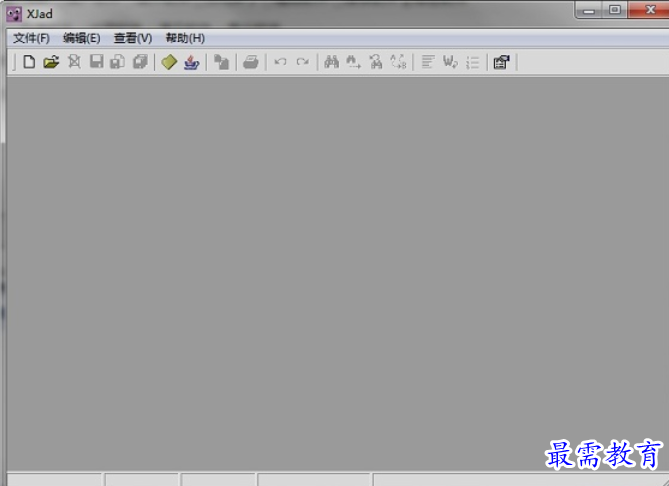Click the yellow-green diamond decompile icon
669x486 pixels.
[169, 62]
